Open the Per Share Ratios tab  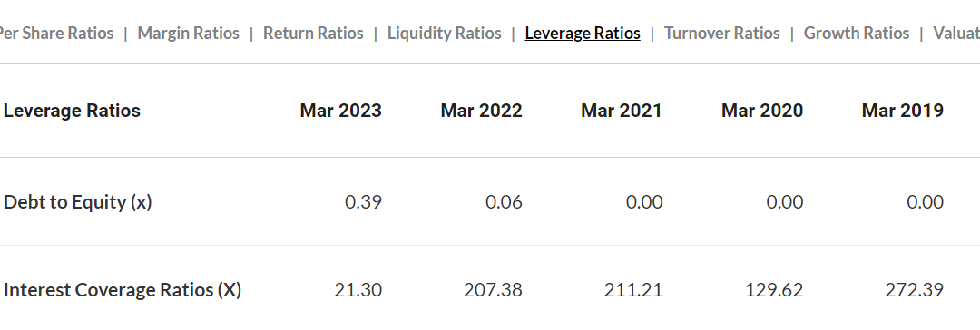click(x=56, y=34)
